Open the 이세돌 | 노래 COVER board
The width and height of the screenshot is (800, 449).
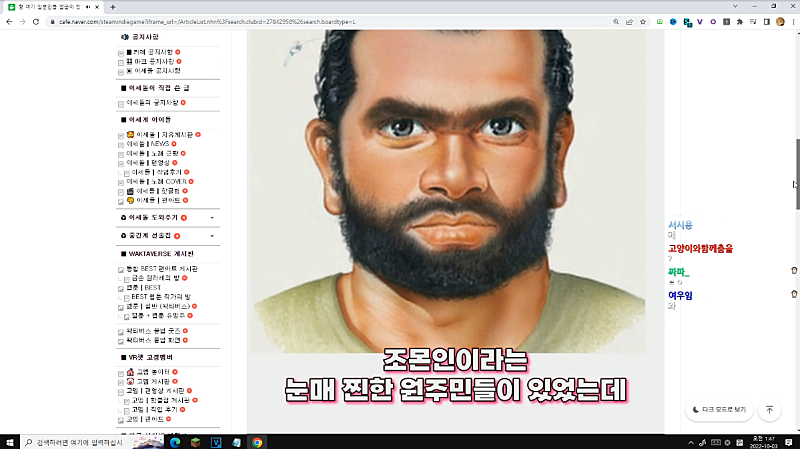tap(156, 182)
